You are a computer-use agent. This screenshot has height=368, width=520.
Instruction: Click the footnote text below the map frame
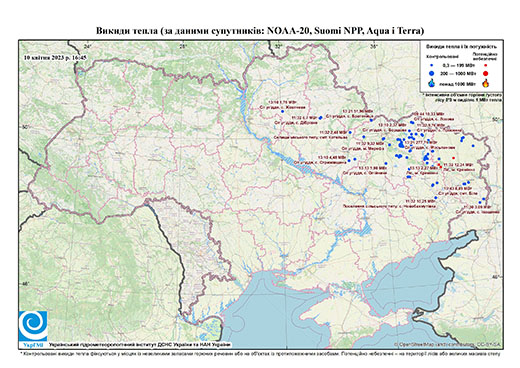[260, 353]
